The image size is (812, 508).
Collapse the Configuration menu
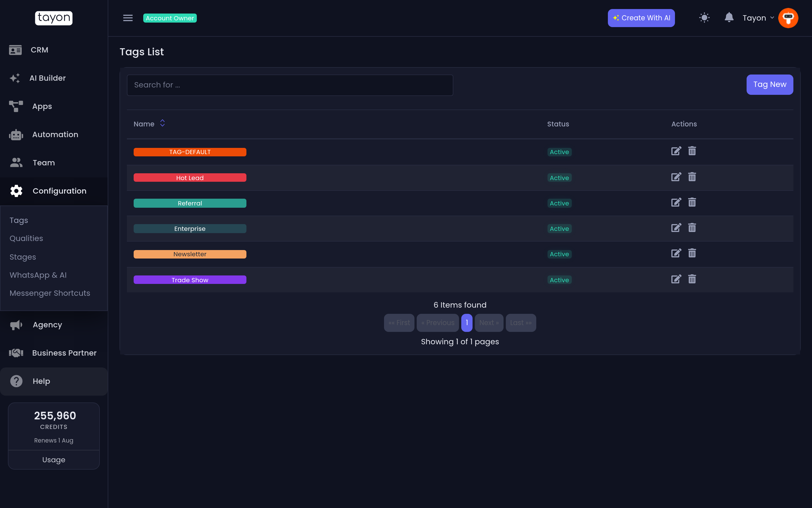(x=54, y=191)
